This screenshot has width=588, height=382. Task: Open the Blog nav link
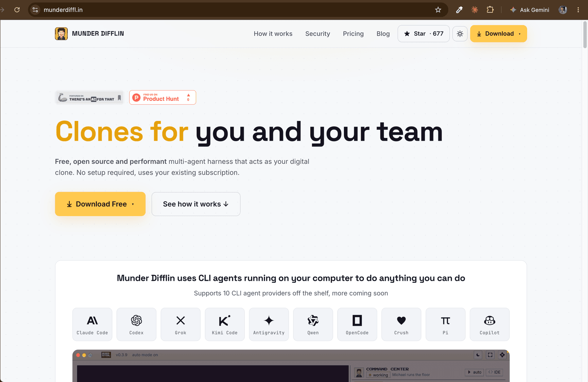[383, 34]
